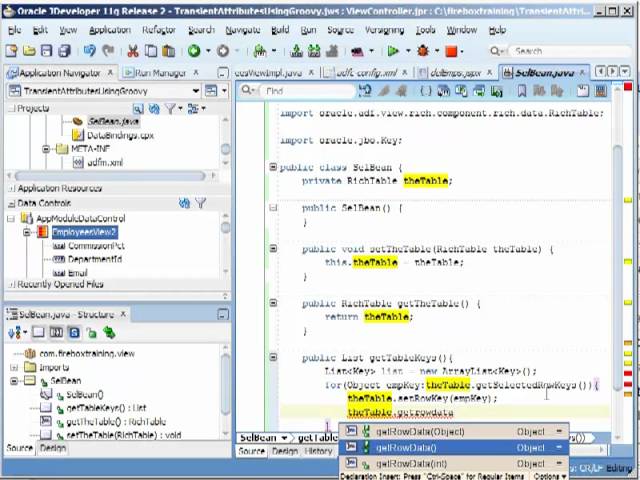Expand the Imports node in Structure
This screenshot has height=480, width=640.
(x=14, y=367)
